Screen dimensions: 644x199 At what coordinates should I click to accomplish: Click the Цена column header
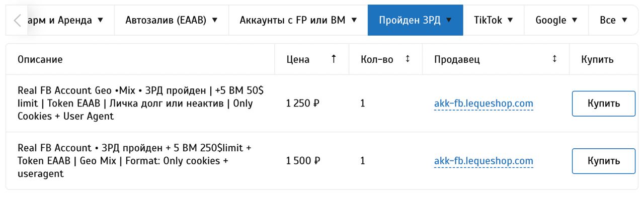298,60
